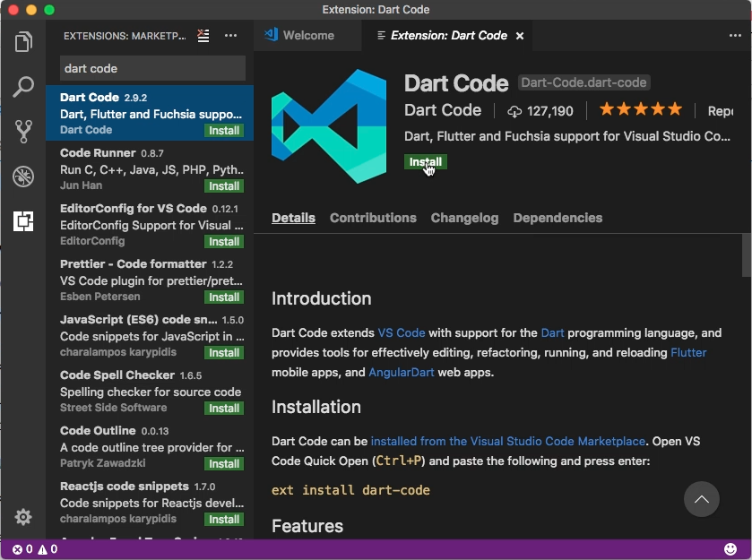The image size is (752, 560).
Task: Open the Debug view in activity bar
Action: pos(23,177)
